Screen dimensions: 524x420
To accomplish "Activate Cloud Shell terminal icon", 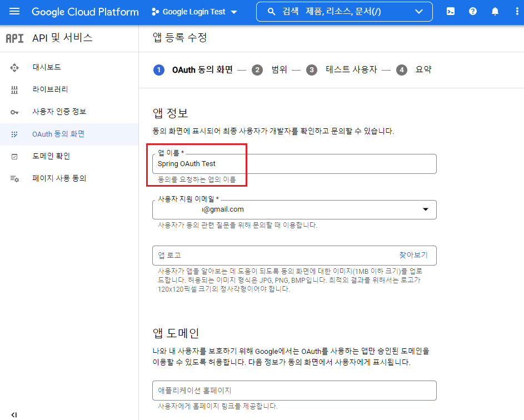I will click(x=451, y=12).
